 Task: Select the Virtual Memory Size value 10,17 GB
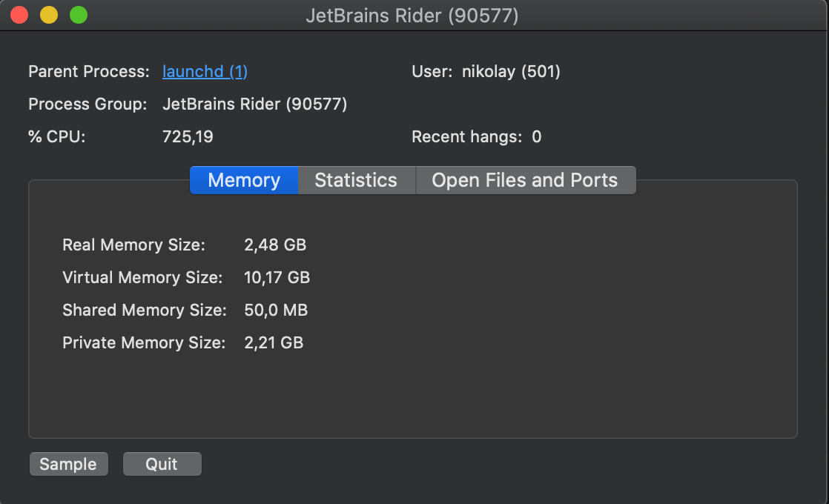click(x=277, y=277)
